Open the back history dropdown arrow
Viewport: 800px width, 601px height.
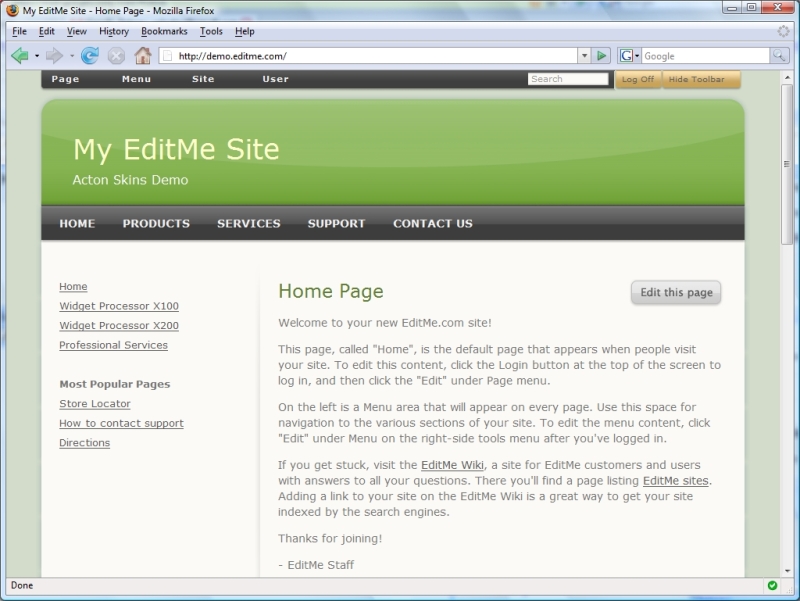coord(37,56)
